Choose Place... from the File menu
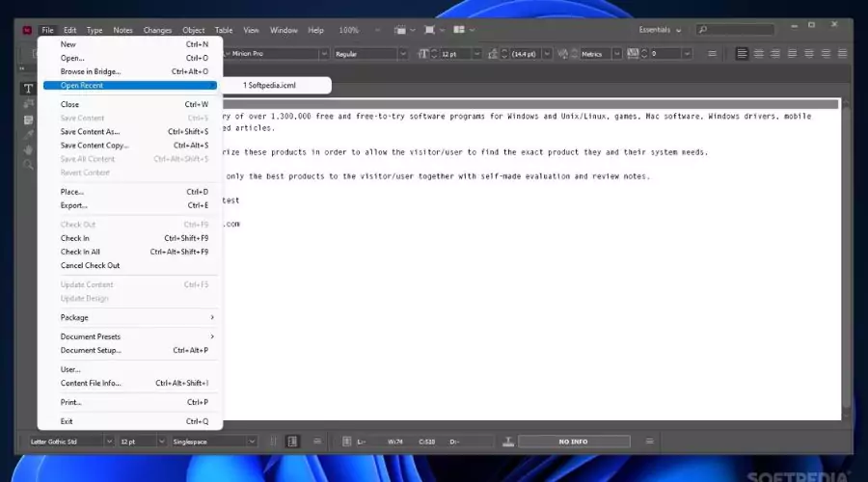The height and width of the screenshot is (482, 868). coord(130,192)
